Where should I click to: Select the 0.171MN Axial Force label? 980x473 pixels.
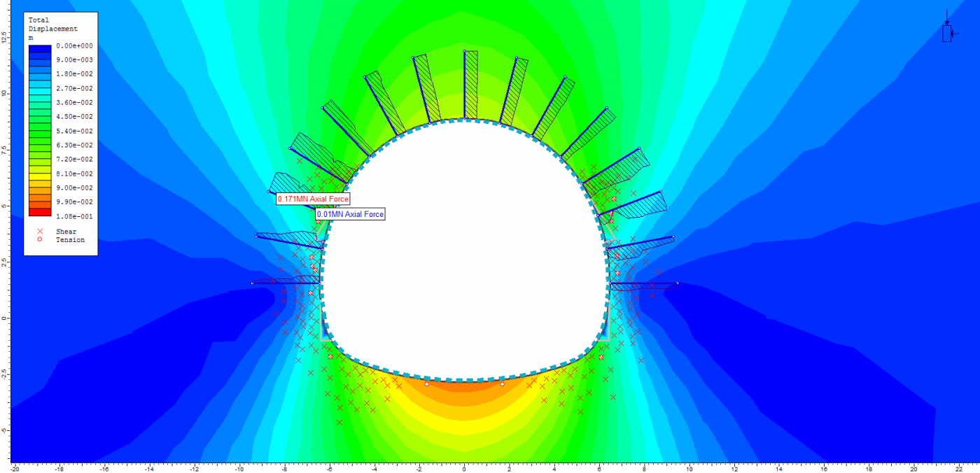point(312,199)
